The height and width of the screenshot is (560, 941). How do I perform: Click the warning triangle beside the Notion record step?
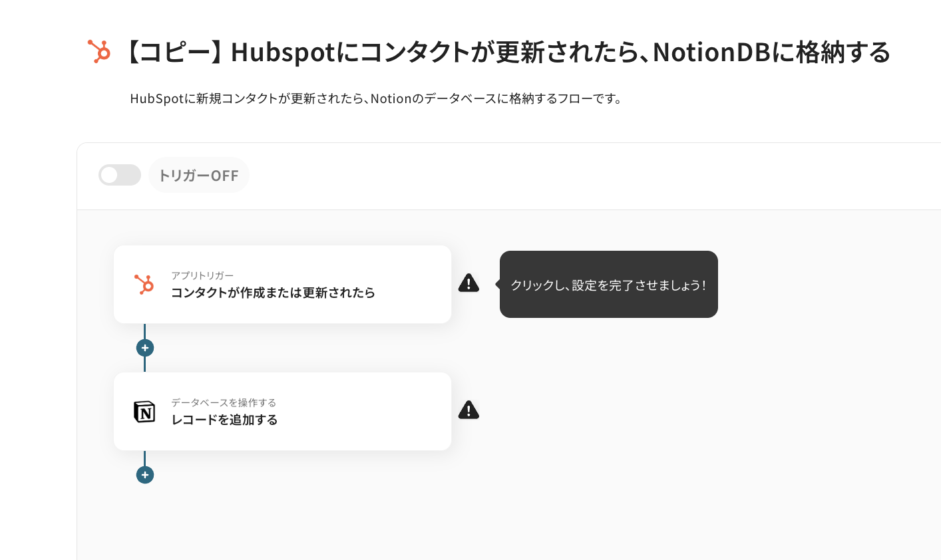[469, 410]
